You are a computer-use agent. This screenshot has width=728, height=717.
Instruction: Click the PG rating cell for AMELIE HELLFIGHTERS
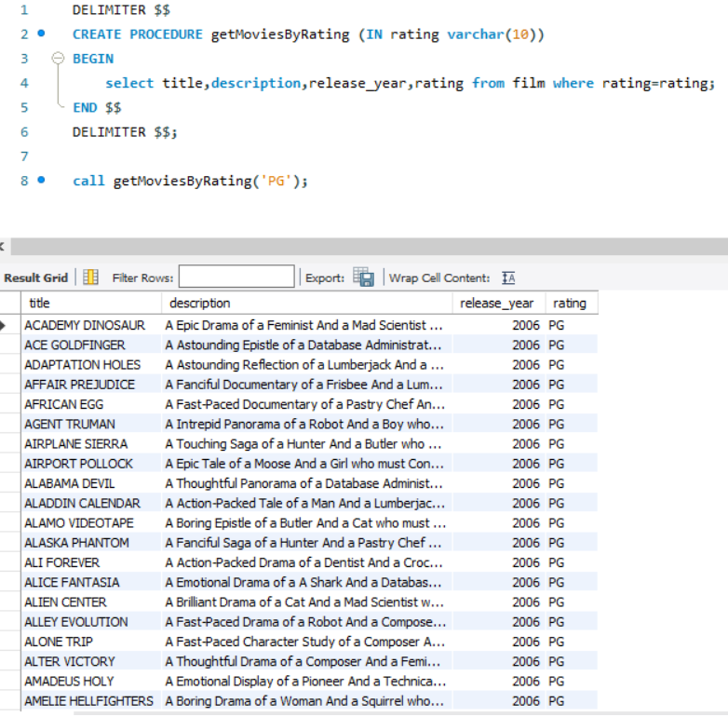[572, 701]
